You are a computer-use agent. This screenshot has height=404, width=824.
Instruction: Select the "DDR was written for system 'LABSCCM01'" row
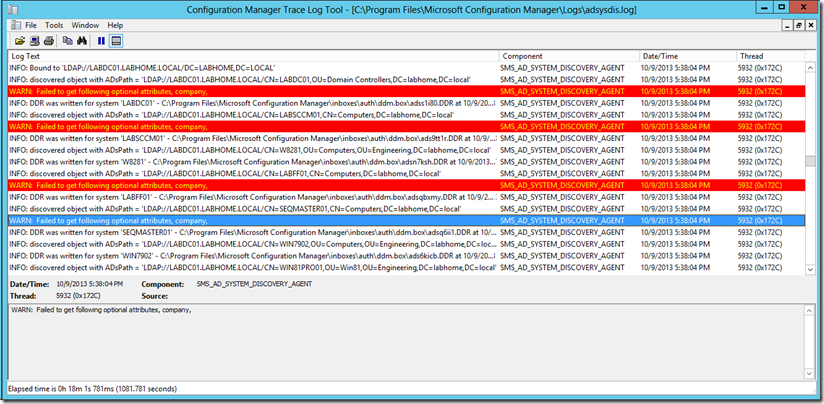point(406,138)
